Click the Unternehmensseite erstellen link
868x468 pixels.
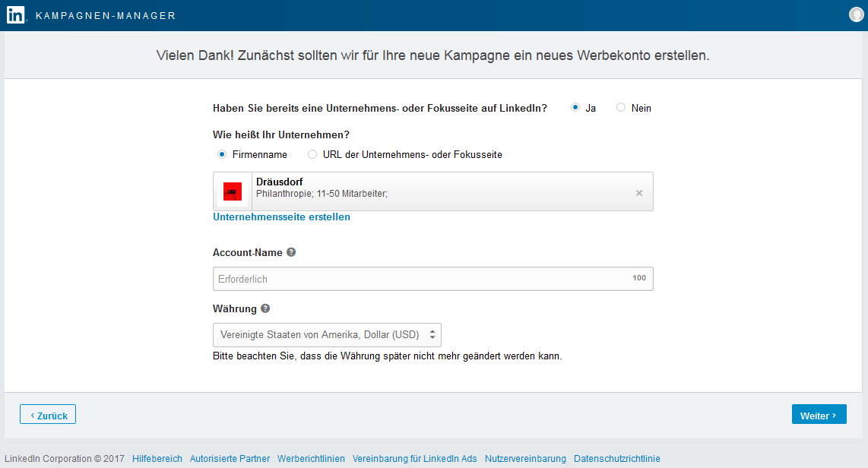(x=281, y=217)
